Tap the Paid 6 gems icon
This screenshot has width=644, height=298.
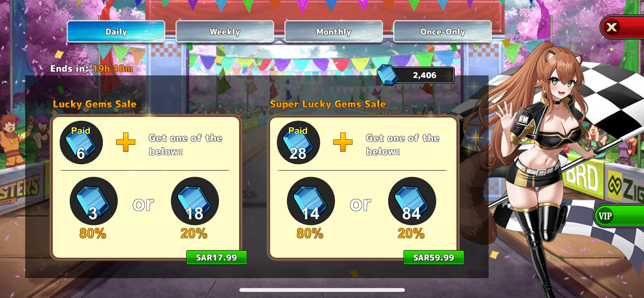(x=81, y=142)
